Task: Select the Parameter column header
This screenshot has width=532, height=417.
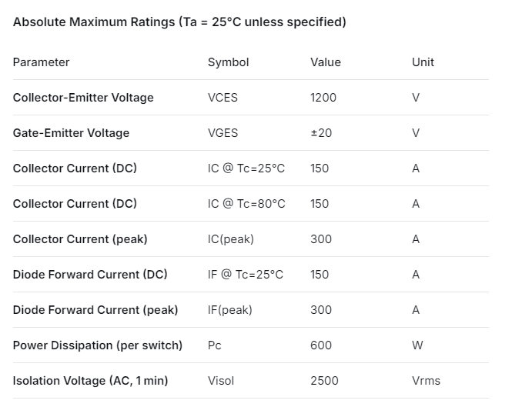Action: coord(41,62)
